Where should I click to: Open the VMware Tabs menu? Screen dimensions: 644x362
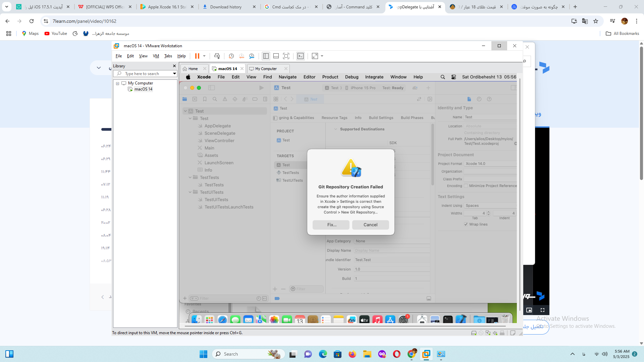tap(168, 56)
